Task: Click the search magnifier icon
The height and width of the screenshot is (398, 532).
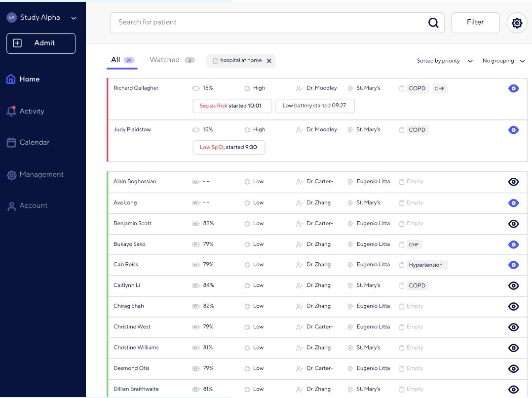Action: (433, 23)
